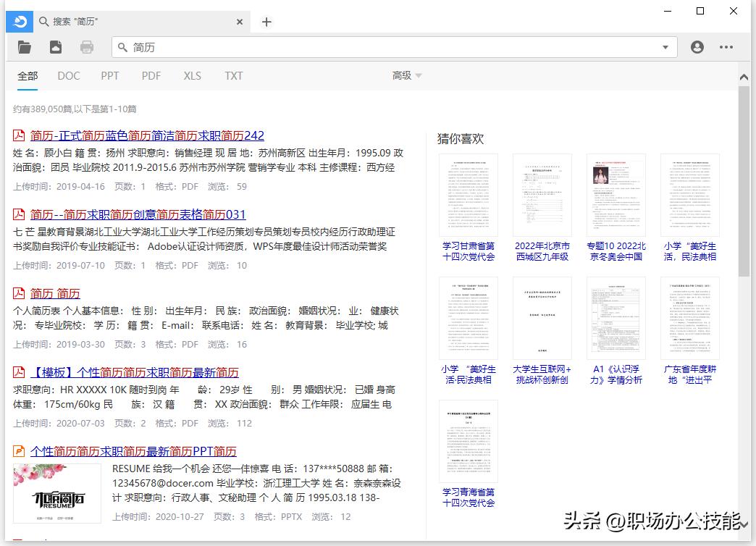Open the user account icon
Image resolution: width=756 pixels, height=546 pixels.
pyautogui.click(x=697, y=46)
